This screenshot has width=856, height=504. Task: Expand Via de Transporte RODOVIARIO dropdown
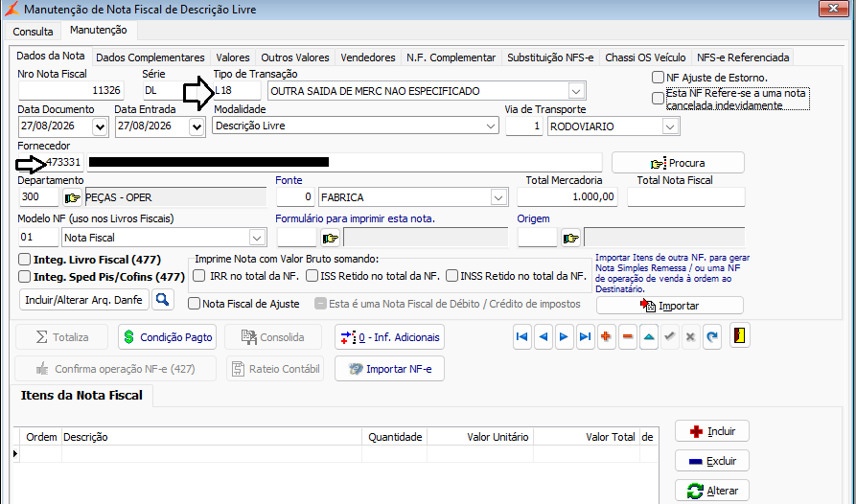[670, 126]
